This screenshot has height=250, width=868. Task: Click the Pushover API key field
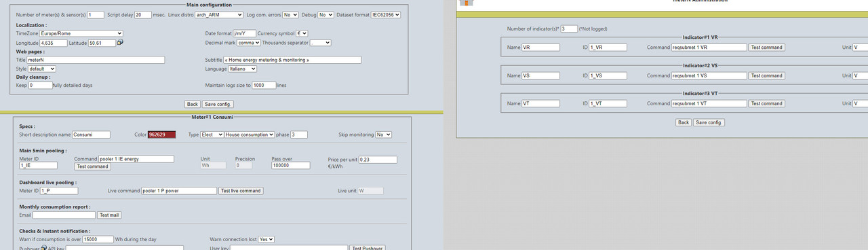tap(125, 248)
